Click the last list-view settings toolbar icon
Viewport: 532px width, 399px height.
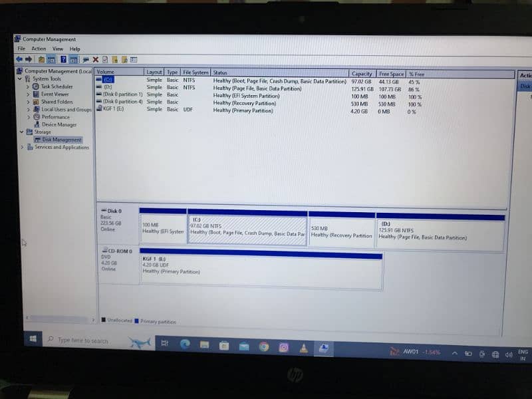pos(134,60)
